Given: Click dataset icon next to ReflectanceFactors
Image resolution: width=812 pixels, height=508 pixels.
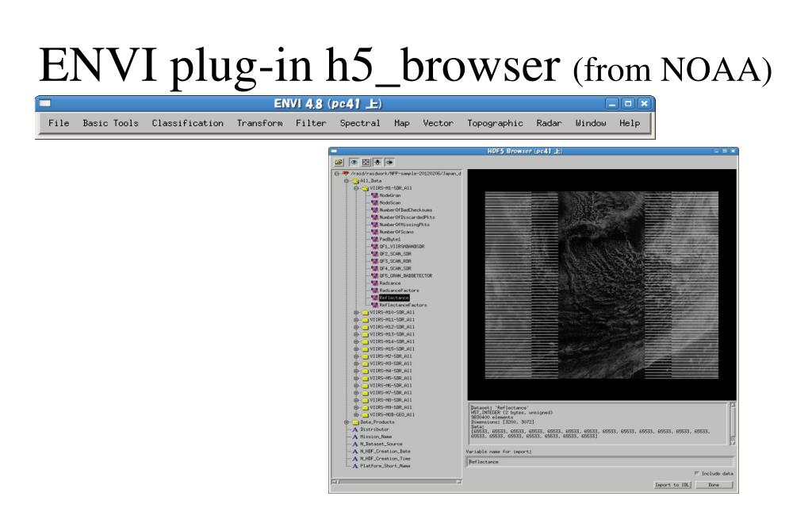Looking at the screenshot, I should [375, 306].
